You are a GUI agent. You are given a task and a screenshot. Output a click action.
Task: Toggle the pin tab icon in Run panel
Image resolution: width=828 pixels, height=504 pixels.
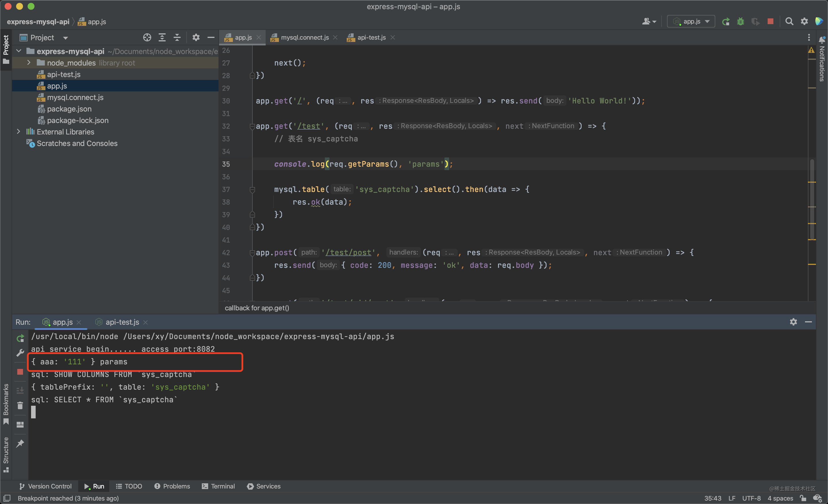click(20, 443)
